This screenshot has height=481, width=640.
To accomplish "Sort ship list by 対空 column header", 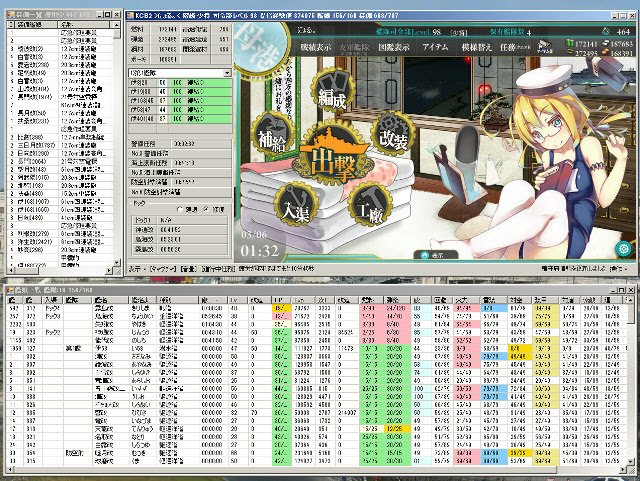I will click(520, 300).
